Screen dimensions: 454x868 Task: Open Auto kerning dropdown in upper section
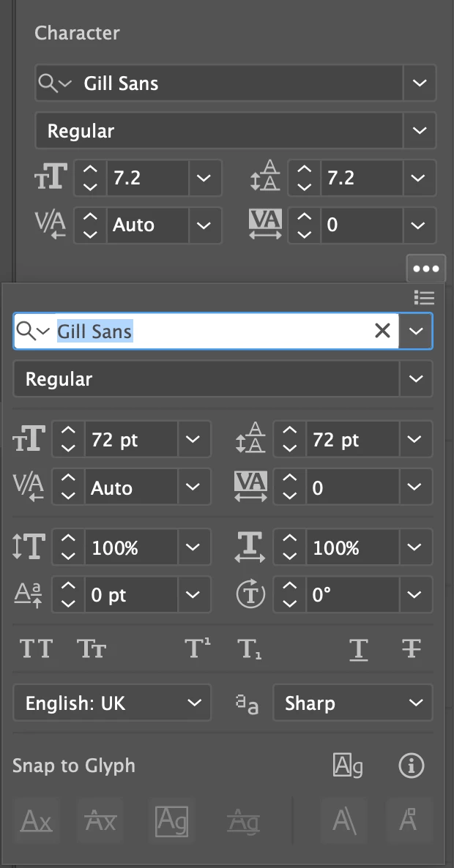coord(204,225)
